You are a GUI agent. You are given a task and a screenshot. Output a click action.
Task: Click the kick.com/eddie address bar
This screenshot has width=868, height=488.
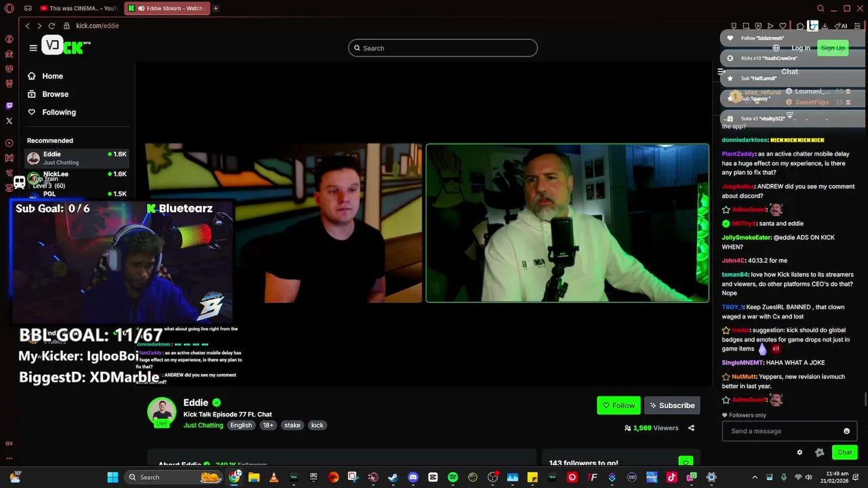tap(97, 26)
